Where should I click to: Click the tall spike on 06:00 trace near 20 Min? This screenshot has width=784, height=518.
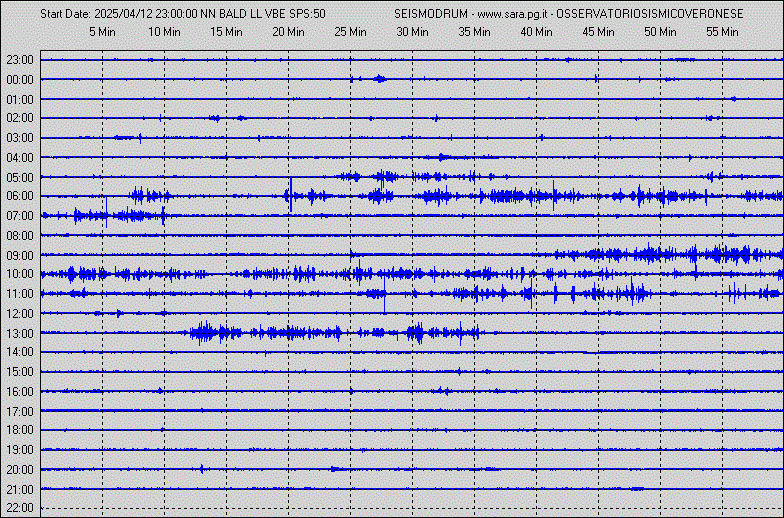(291, 194)
